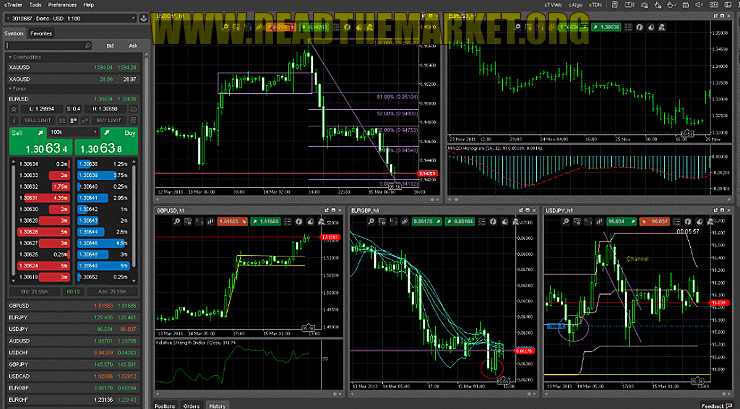Click the Buy 1.30638 button
Screen dimensions: 740x409
pos(106,141)
